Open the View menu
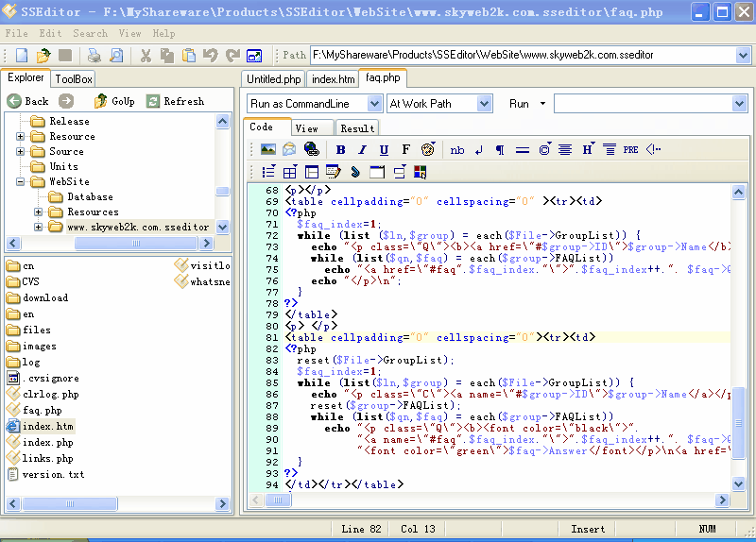Screen dimensions: 756x542 pos(129,33)
